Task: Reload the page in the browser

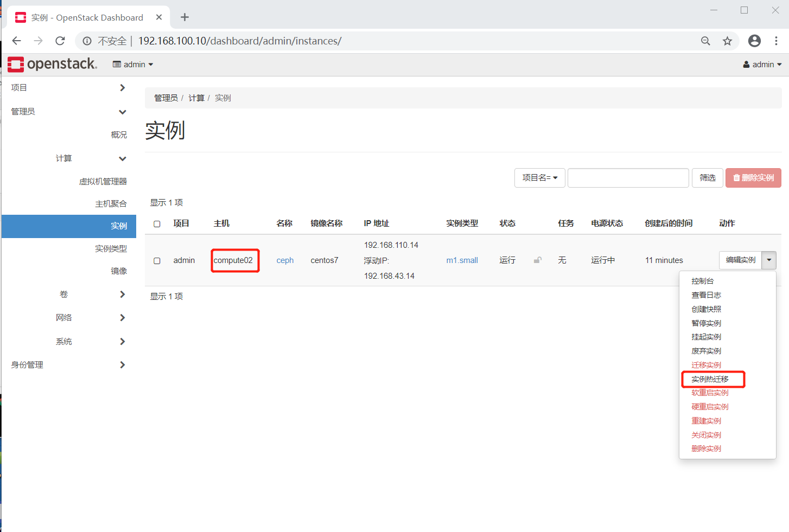Action: [60, 41]
